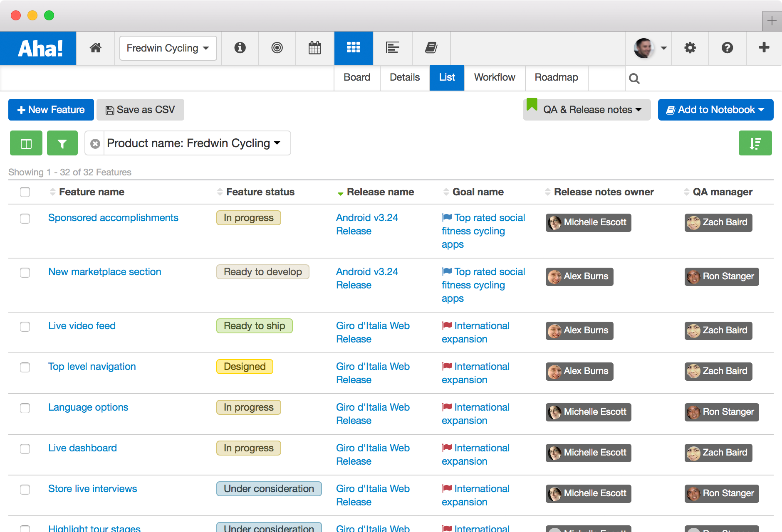Click the In progress badge for Live dashboard
The image size is (782, 532).
[x=249, y=448]
